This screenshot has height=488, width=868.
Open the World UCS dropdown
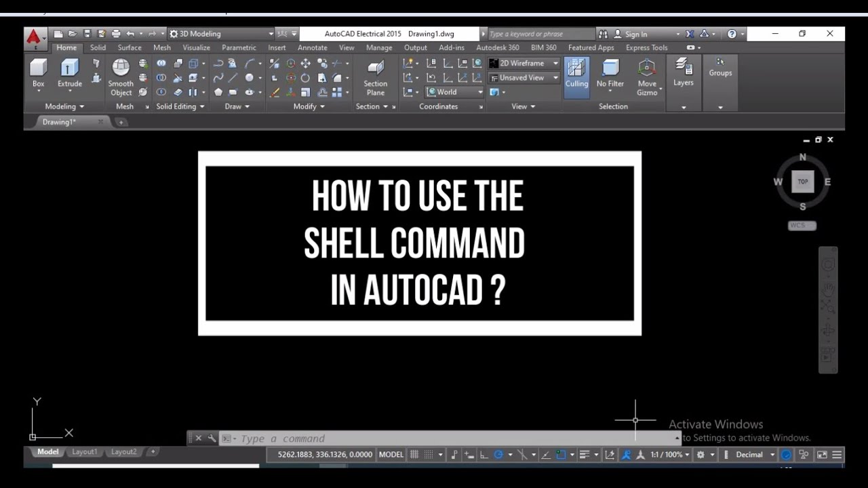tap(455, 92)
